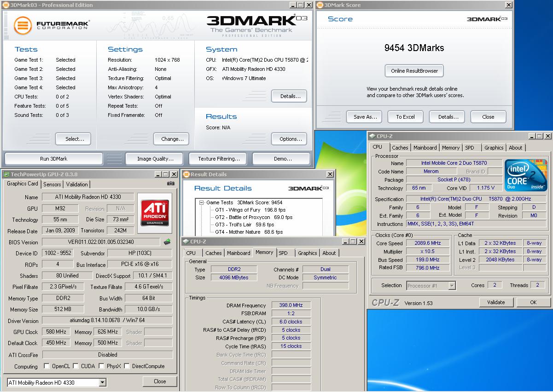This screenshot has height=392, width=553.
Task: Toggle the DirectCompute checkbox
Action: [127, 366]
